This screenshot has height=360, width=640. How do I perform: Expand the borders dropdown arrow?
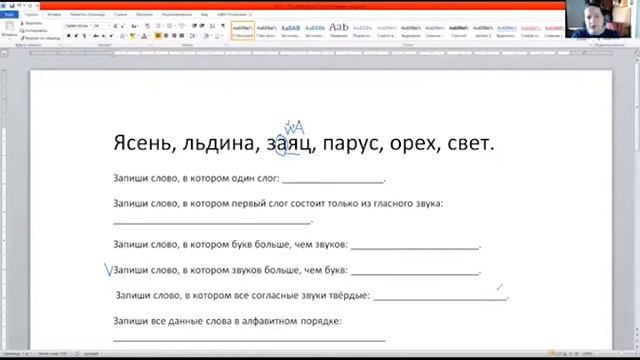[222, 36]
